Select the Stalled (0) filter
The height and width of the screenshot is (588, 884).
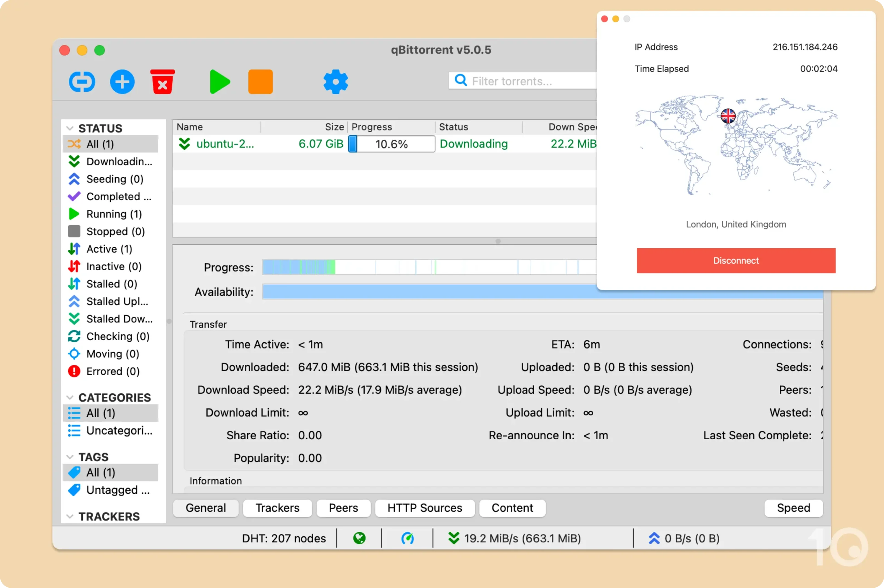(x=111, y=284)
